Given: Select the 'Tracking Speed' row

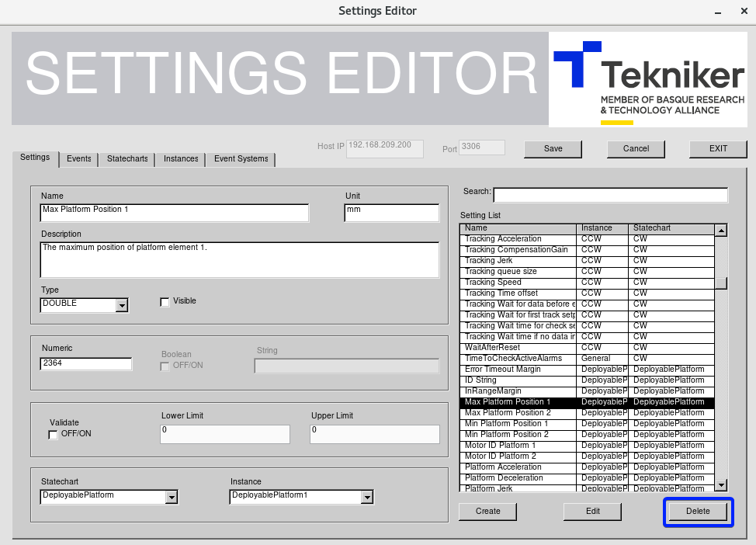Looking at the screenshot, I should [588, 282].
